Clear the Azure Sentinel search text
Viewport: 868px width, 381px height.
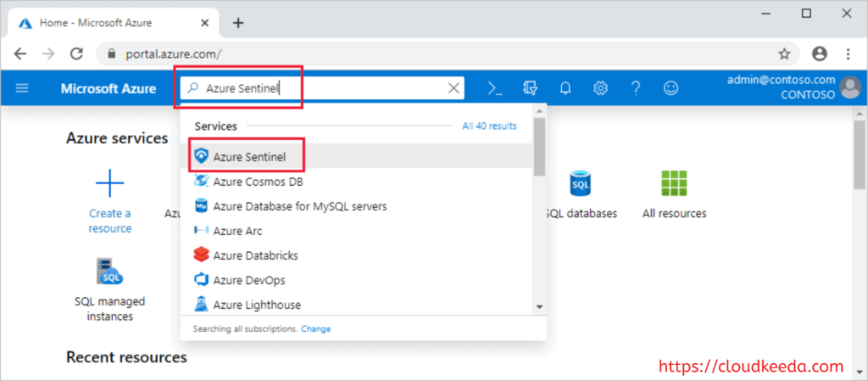click(453, 88)
